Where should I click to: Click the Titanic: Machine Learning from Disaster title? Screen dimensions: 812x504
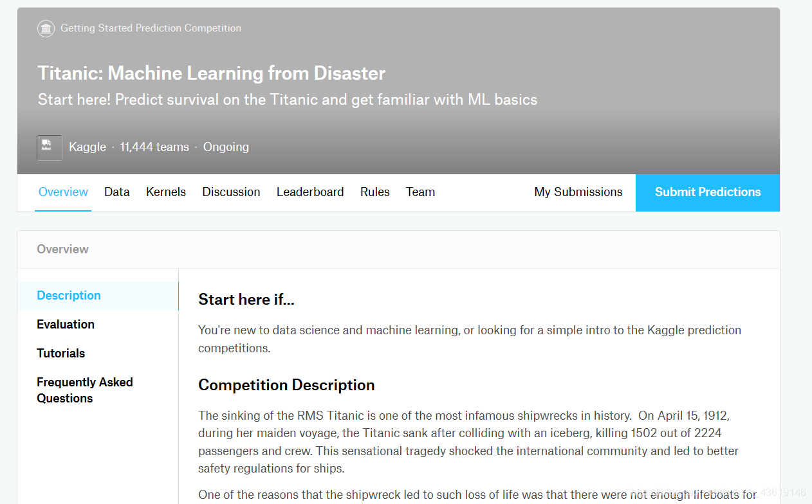tap(211, 73)
